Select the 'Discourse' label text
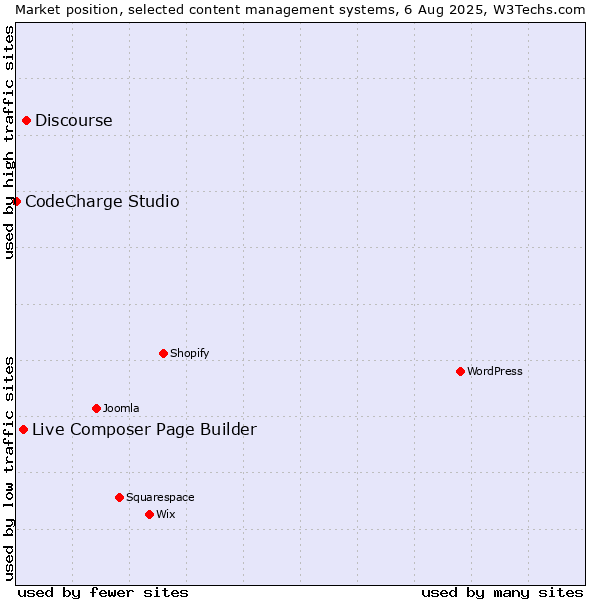600x600 pixels. pyautogui.click(x=74, y=121)
